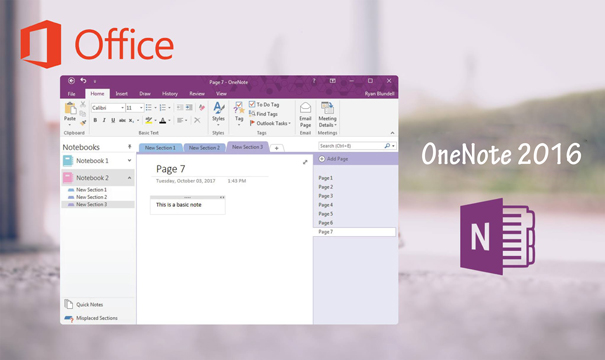Open the numbering style dropdown arrow
Screen dimensions: 605x360
(169, 108)
